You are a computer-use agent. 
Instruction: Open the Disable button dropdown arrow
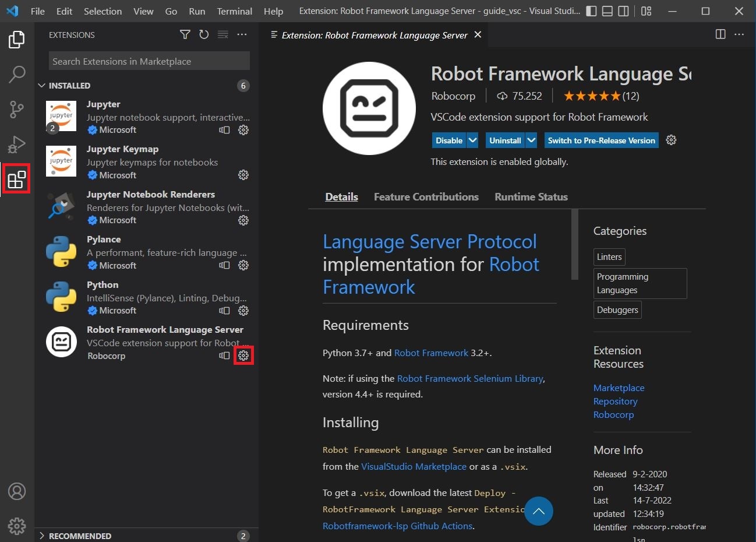tap(472, 140)
